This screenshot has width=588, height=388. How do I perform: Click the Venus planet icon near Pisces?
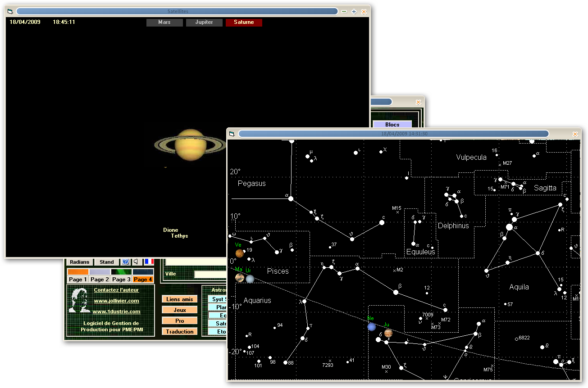click(x=240, y=253)
